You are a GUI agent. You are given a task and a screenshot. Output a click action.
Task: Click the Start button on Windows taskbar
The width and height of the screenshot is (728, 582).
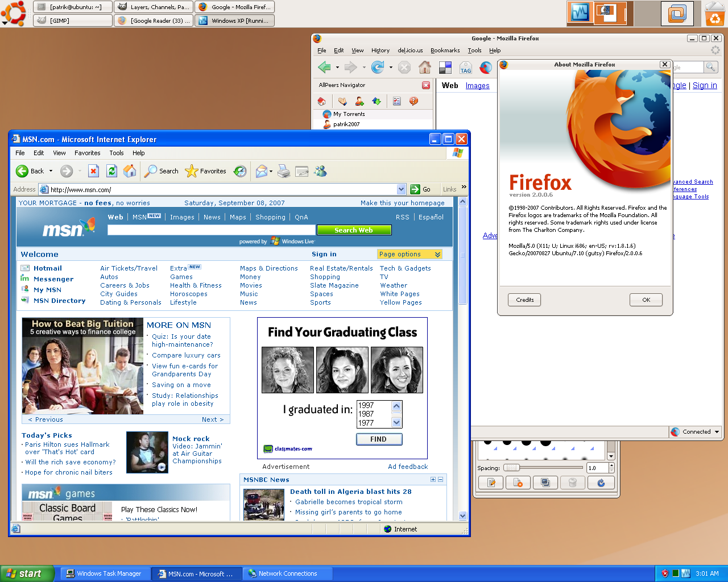click(27, 573)
